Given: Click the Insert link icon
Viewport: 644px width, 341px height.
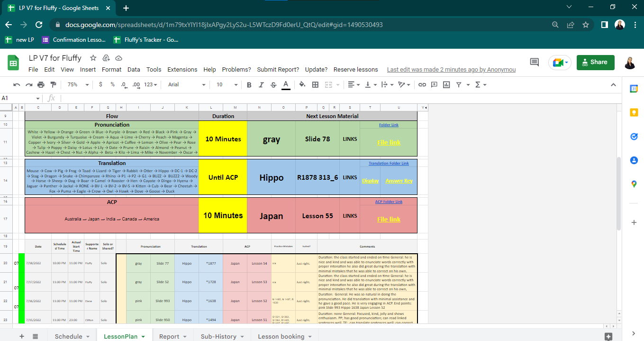Looking at the screenshot, I should pos(421,84).
